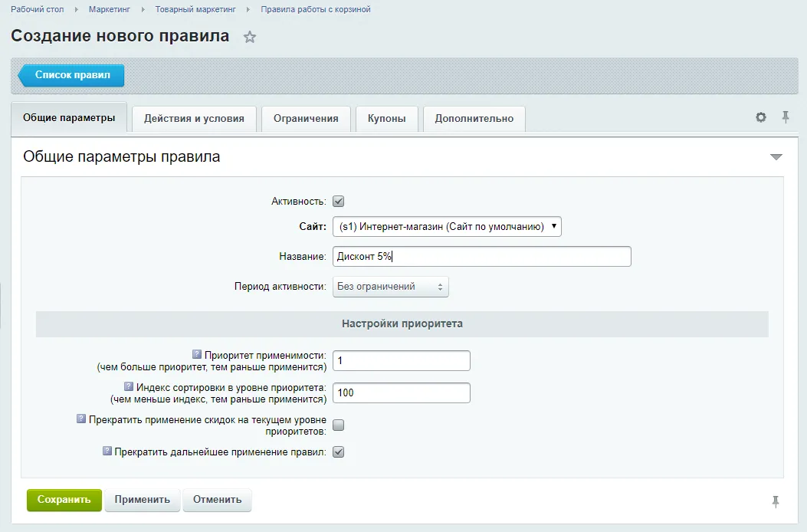
Task: Switch to the Действия и условия tab
Action: tap(194, 119)
